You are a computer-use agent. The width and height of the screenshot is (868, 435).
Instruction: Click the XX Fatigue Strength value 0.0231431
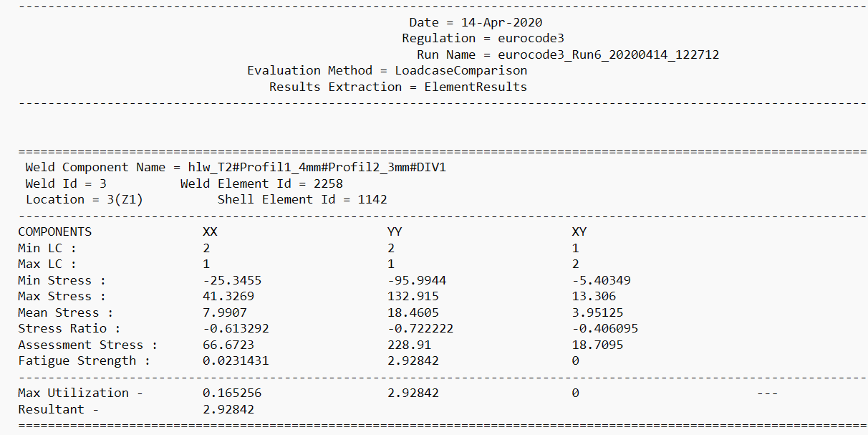pyautogui.click(x=236, y=360)
